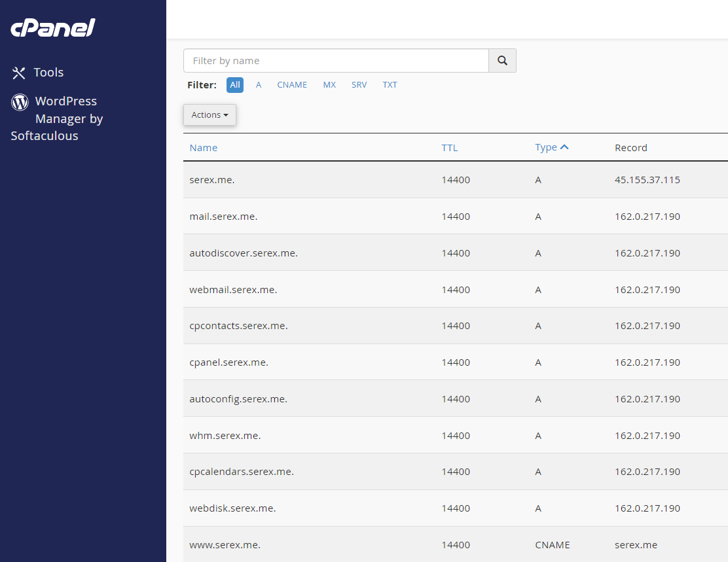
Task: Select the cpanel.serex.me. record name
Action: click(229, 363)
